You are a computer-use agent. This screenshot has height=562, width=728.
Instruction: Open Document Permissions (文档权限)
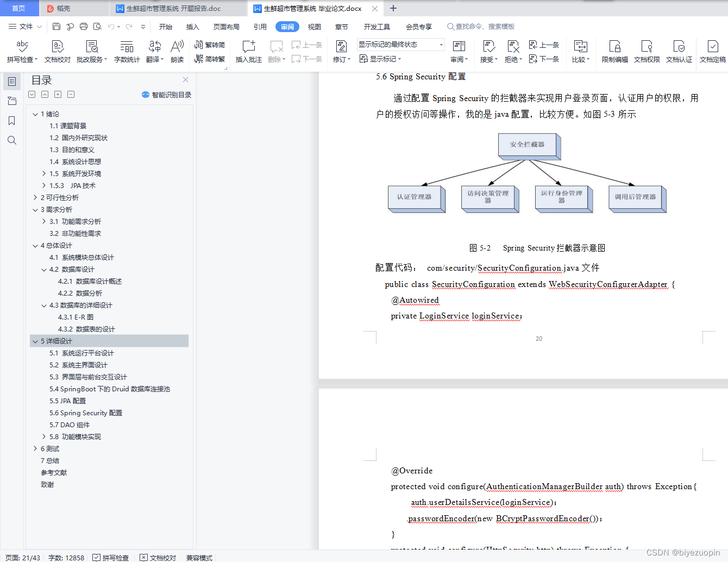click(x=647, y=52)
